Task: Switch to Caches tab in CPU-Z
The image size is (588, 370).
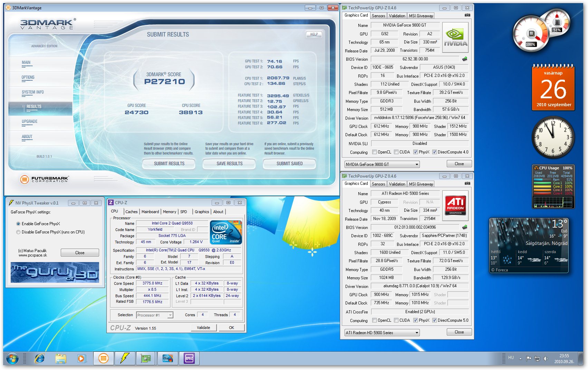Action: point(132,212)
